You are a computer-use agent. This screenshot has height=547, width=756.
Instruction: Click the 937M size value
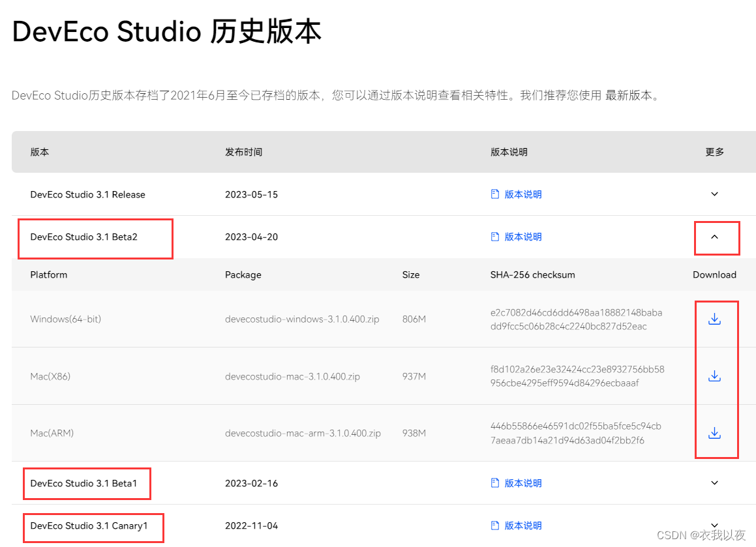pos(414,376)
